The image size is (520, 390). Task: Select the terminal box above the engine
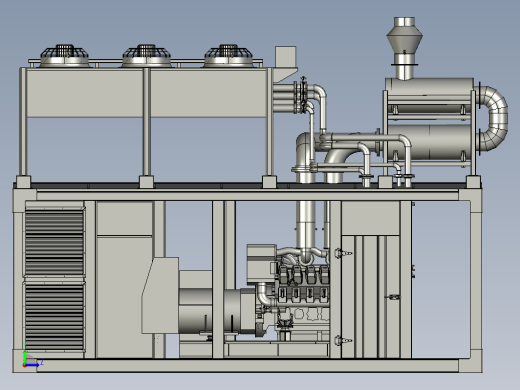coord(261,264)
